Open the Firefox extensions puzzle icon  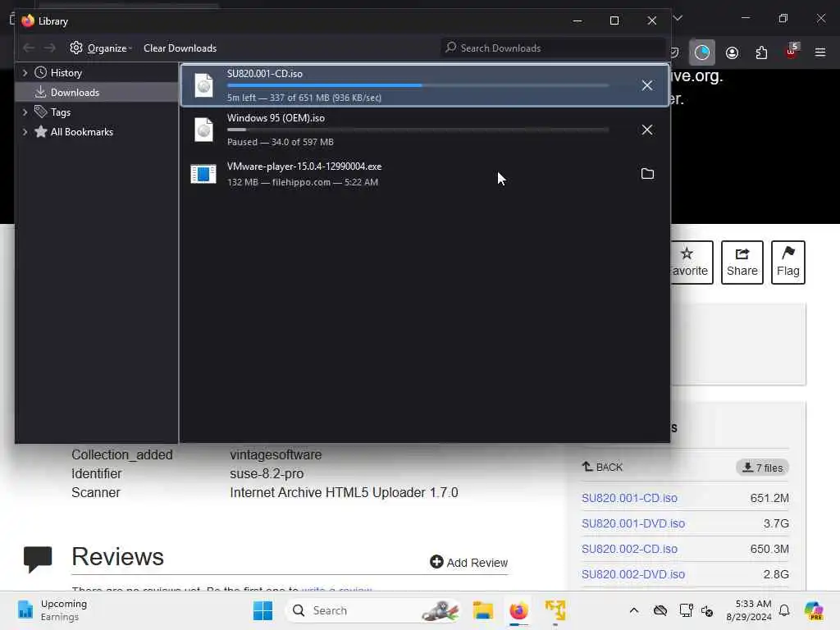761,52
